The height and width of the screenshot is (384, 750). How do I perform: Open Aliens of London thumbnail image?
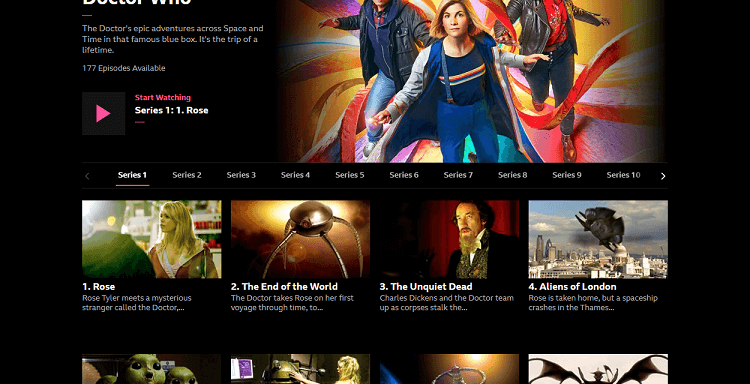(598, 239)
